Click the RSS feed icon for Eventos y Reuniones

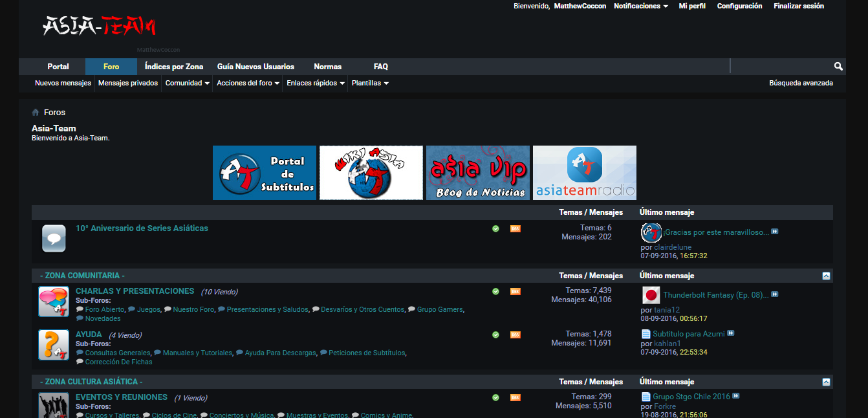(515, 397)
